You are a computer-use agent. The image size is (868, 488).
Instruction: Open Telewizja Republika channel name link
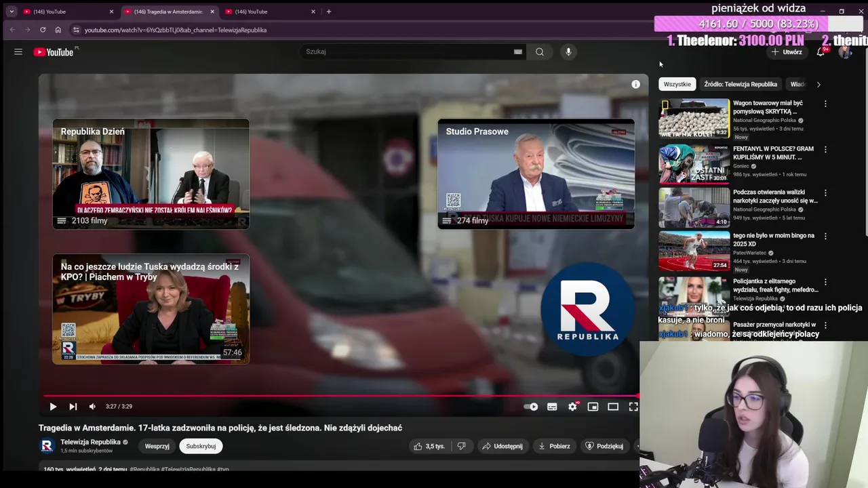[x=90, y=442]
